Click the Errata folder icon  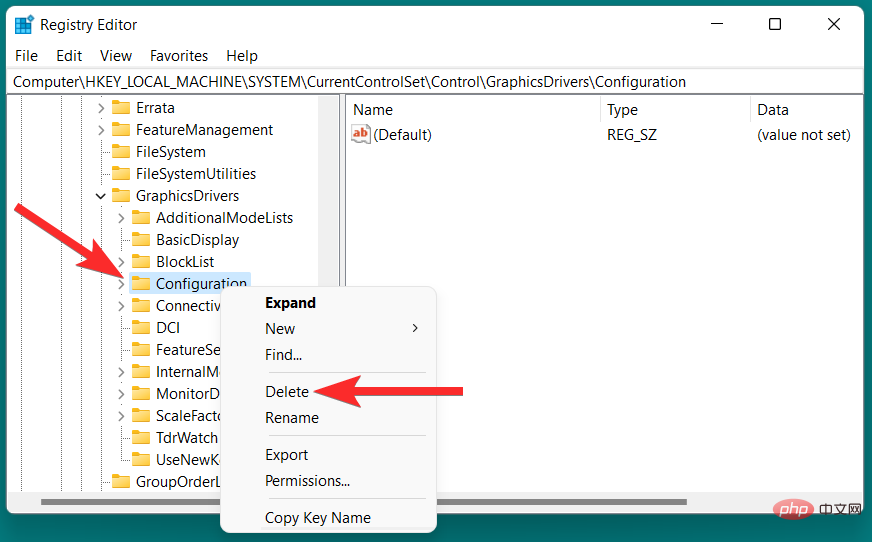tap(121, 107)
